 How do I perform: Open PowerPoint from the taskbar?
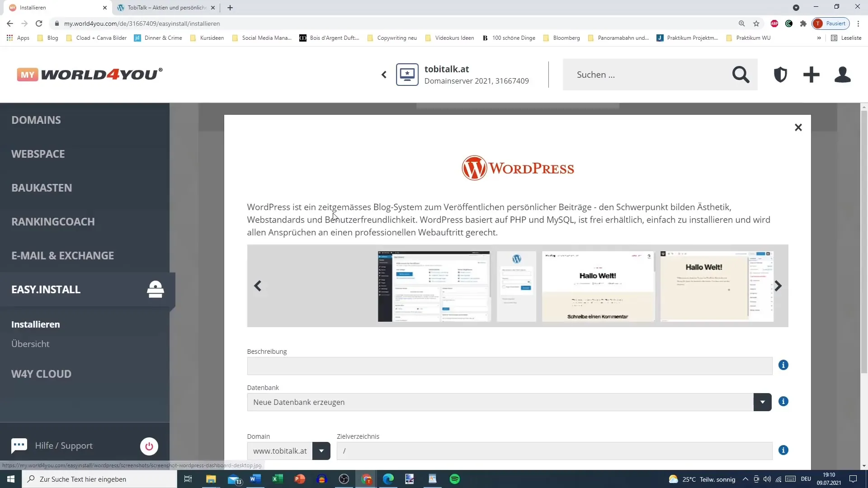[300, 479]
